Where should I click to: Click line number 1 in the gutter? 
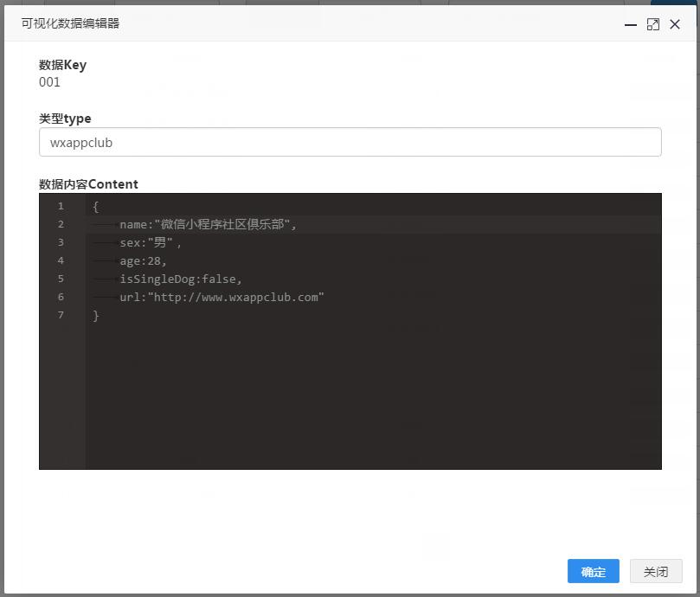[x=61, y=206]
